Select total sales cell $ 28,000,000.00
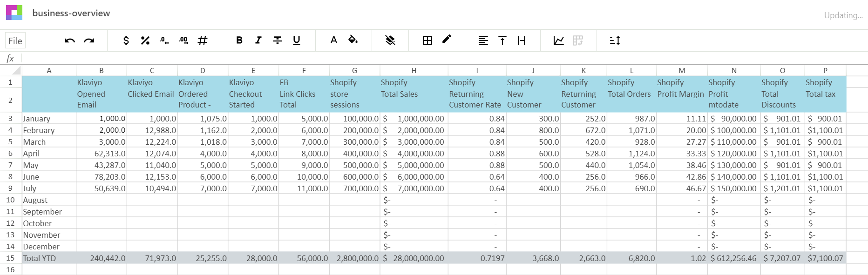The height and width of the screenshot is (275, 868). tap(414, 258)
